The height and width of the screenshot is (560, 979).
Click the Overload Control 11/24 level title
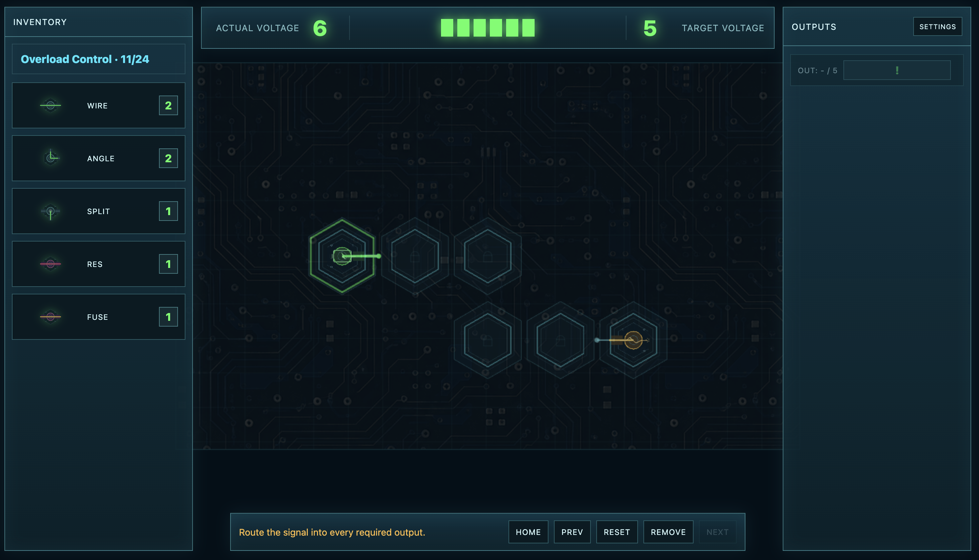tap(85, 59)
